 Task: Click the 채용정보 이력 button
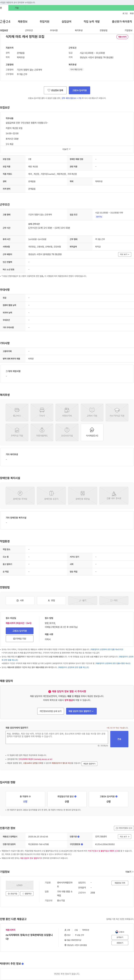120,883
